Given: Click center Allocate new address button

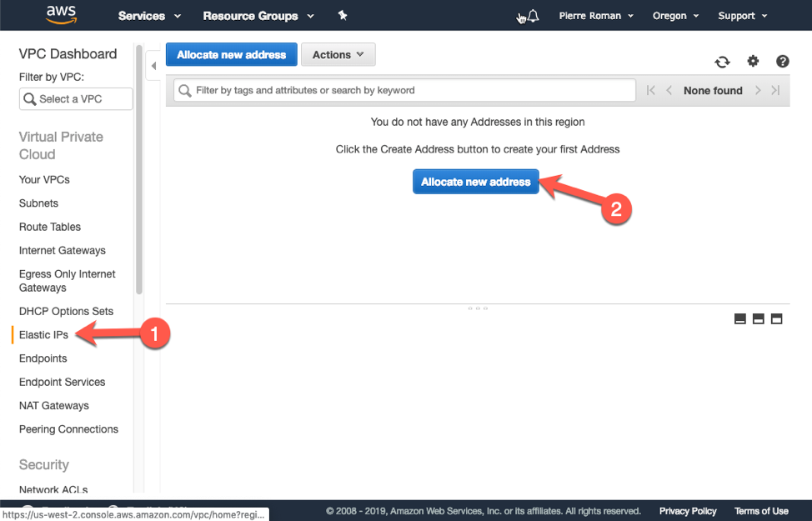Looking at the screenshot, I should pos(475,182).
